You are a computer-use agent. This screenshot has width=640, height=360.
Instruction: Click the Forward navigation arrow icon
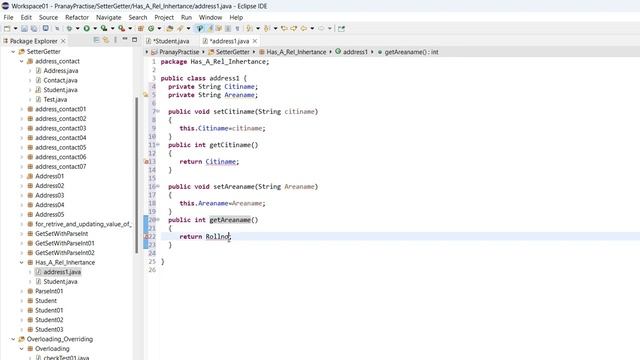coord(322,29)
